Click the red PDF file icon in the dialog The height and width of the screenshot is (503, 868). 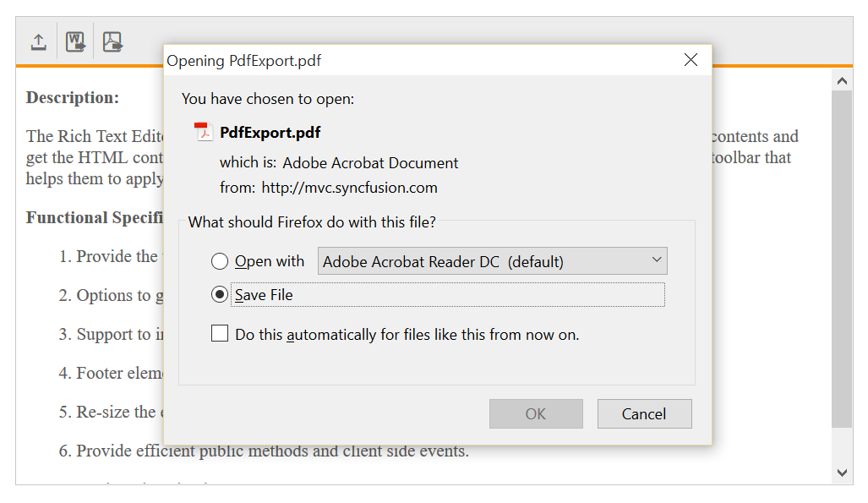(x=203, y=132)
